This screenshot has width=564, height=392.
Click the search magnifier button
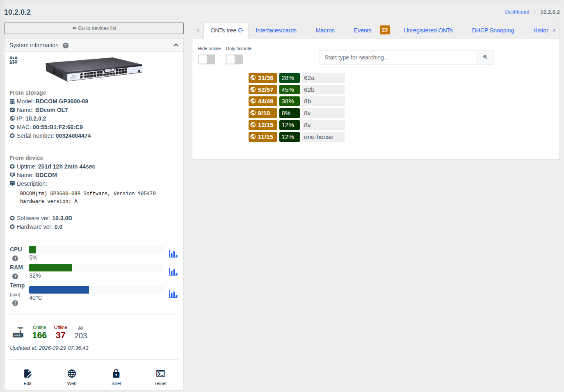485,57
